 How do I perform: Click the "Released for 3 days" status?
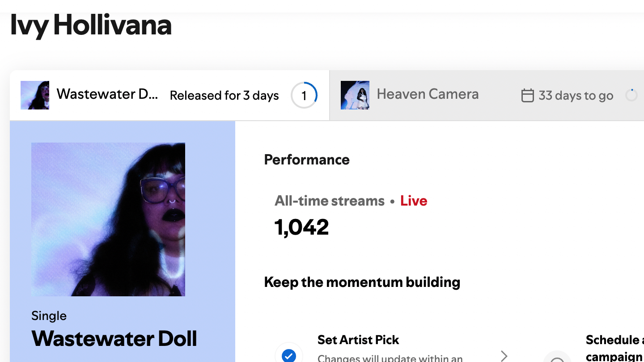[224, 96]
